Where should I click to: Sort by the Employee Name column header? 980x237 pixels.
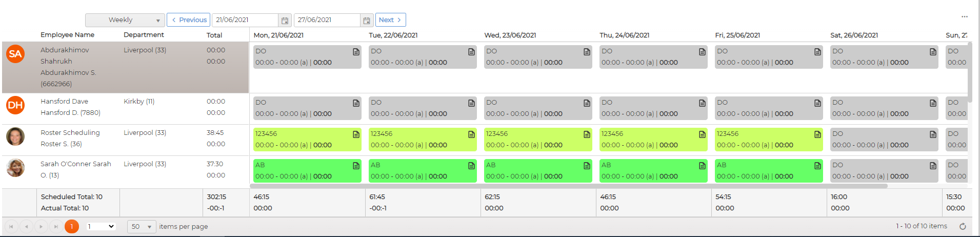(x=67, y=35)
